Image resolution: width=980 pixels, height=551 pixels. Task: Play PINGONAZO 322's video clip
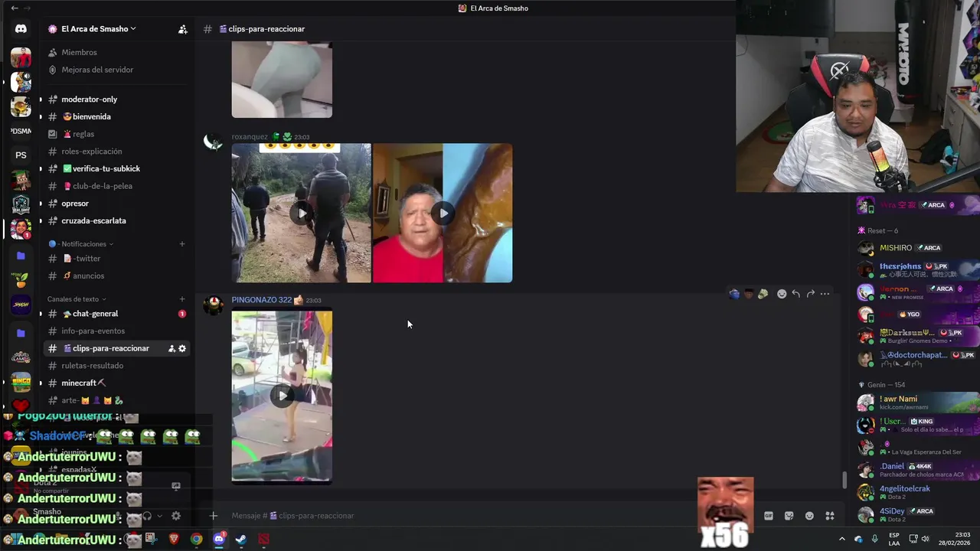[282, 396]
